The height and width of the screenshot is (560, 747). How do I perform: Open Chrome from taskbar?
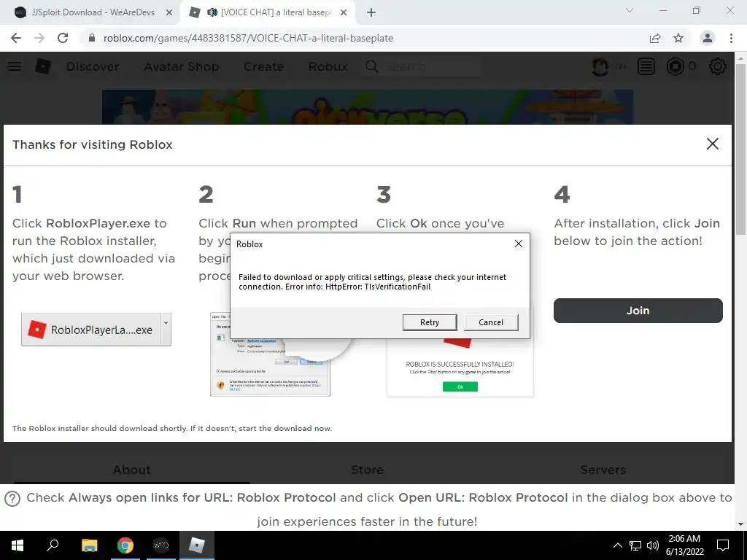pos(125,545)
